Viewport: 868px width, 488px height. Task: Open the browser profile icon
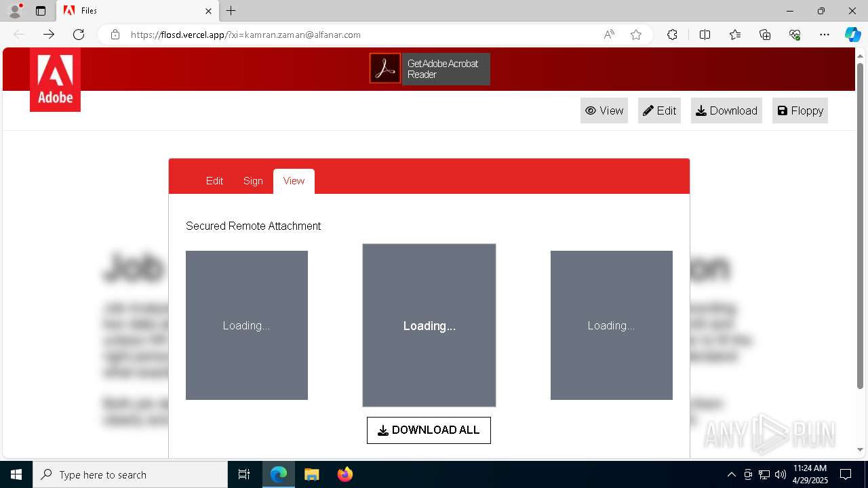coord(15,11)
